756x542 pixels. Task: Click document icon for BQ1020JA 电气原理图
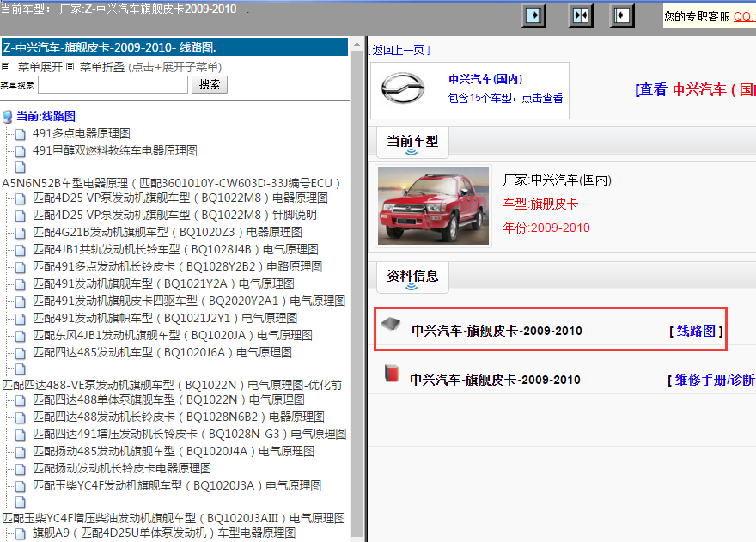click(21, 336)
